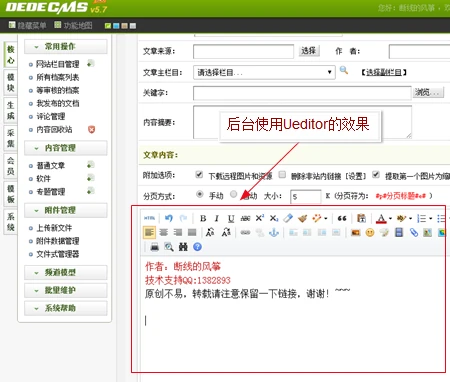This screenshot has height=382, width=450.
Task: Center-align the paragraph
Action: 163,232
